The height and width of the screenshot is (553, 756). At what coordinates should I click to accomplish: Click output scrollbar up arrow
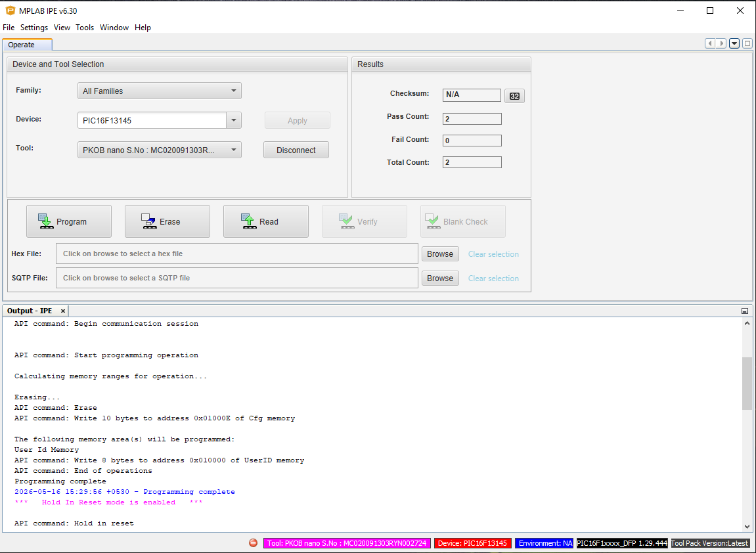(x=747, y=324)
